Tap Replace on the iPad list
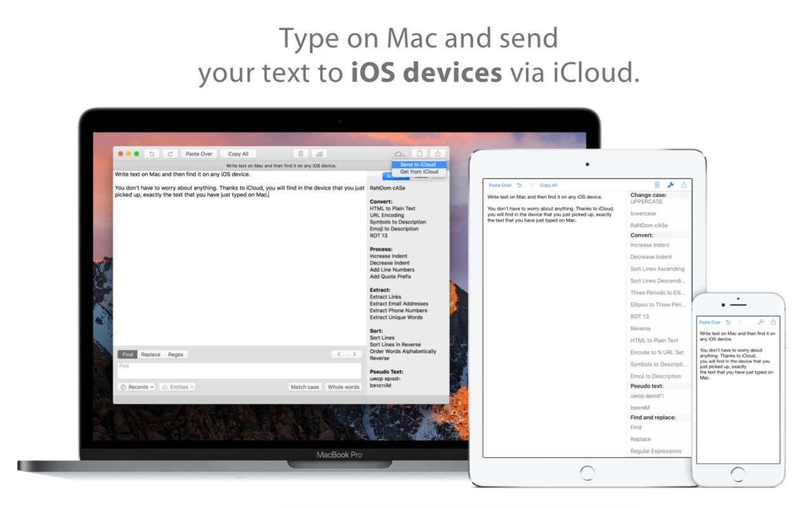Viewport: 812px width, 508px height. point(641,439)
